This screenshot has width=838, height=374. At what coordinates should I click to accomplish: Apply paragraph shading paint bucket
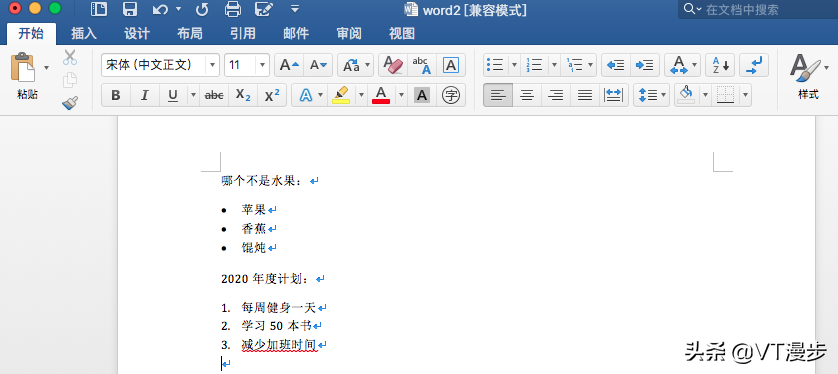click(686, 96)
